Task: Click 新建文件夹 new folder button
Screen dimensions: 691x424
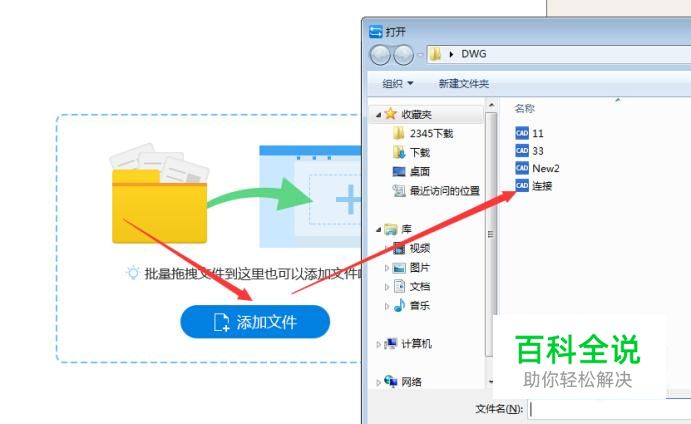Action: tap(464, 83)
